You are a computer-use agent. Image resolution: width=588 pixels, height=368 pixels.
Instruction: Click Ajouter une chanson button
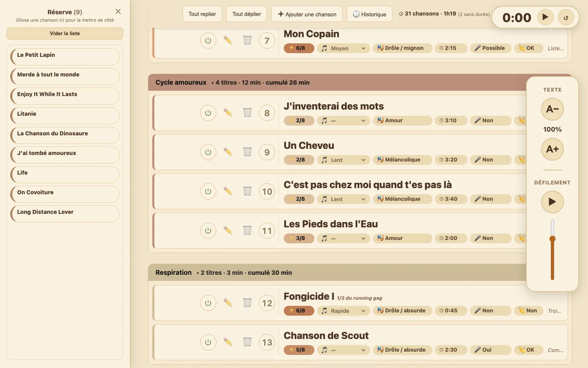[307, 14]
